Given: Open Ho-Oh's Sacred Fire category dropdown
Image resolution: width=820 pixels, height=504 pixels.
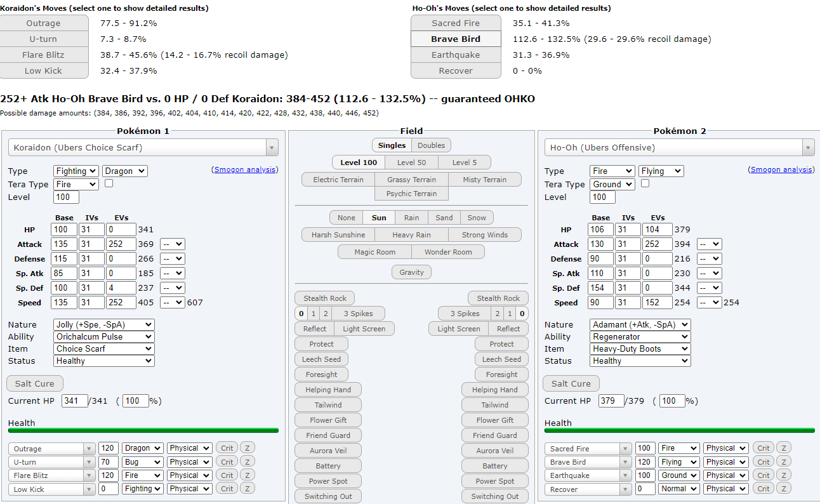Looking at the screenshot, I should [725, 448].
